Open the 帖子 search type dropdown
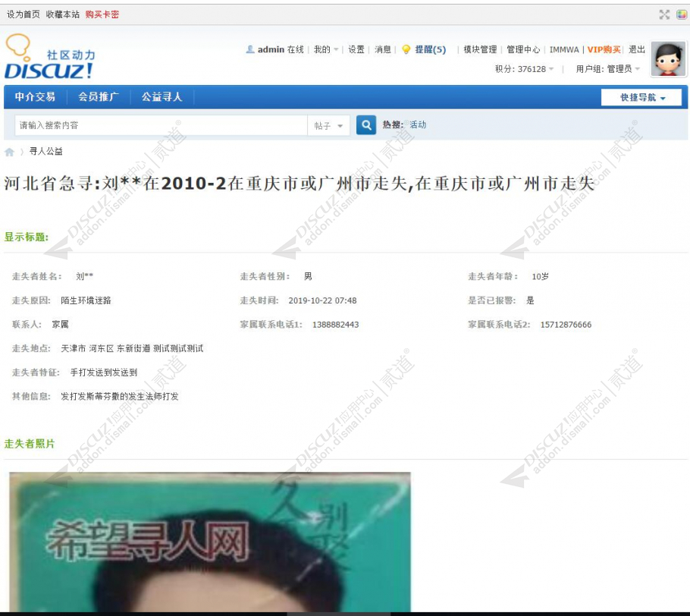690x616 pixels. click(x=328, y=125)
